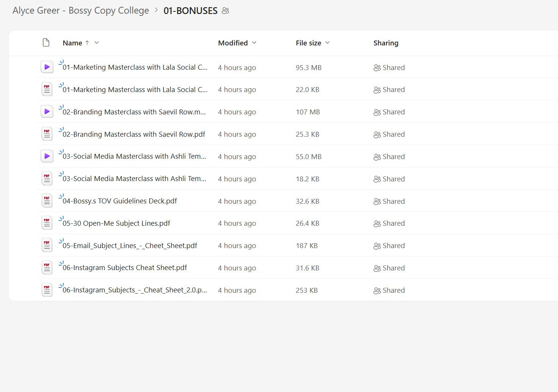Screen dimensions: 558x392
Task: Play the 03-Social Media Masterclass with Ashli video
Action: point(47,156)
